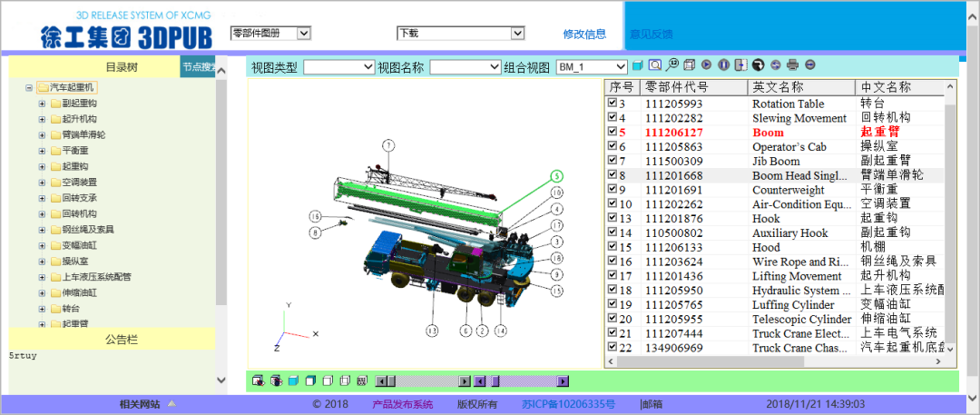Click the wireframe cube icon in top toolbar
This screenshot has height=415, width=980.
[689, 65]
